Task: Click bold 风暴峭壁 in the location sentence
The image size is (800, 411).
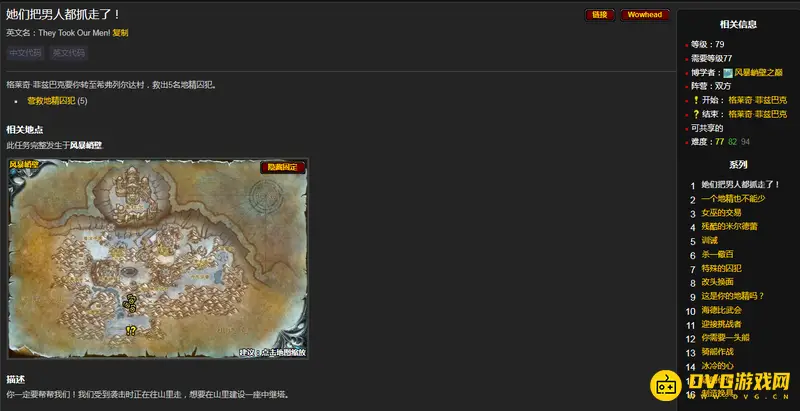Action: [86, 145]
